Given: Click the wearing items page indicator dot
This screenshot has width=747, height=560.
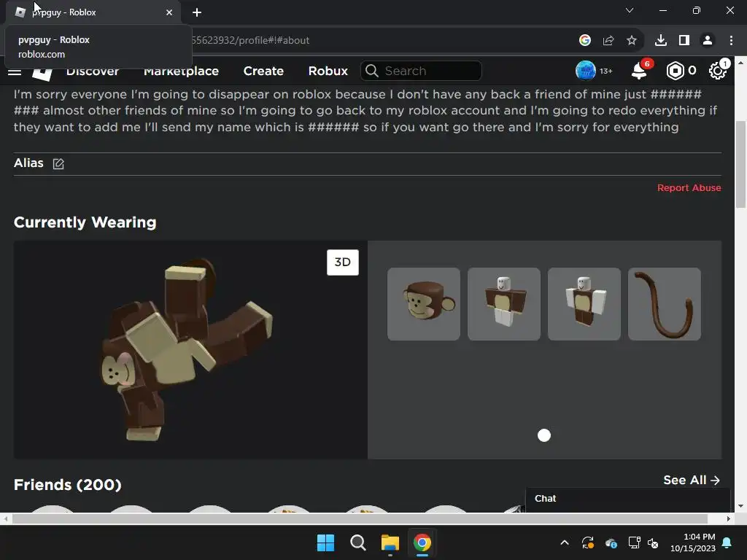Looking at the screenshot, I should 544,435.
